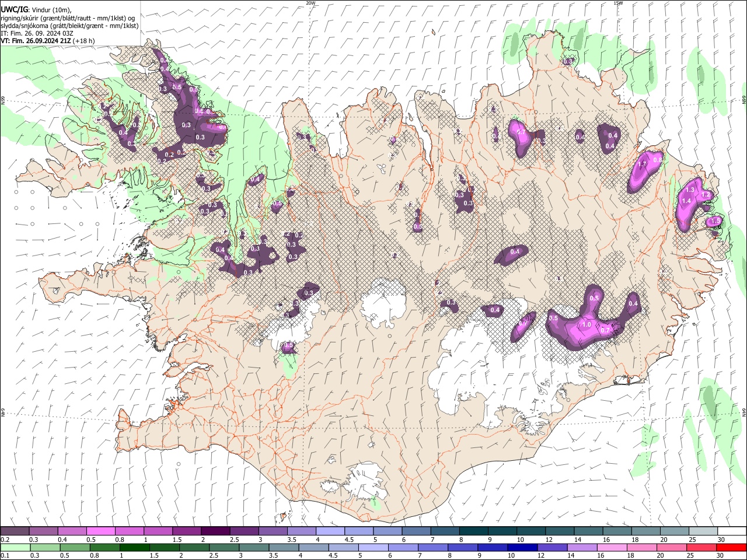The width and height of the screenshot is (747, 560).
Task: Select the darkest green 1–1.5 rain legend swatch
Action: [x=134, y=547]
